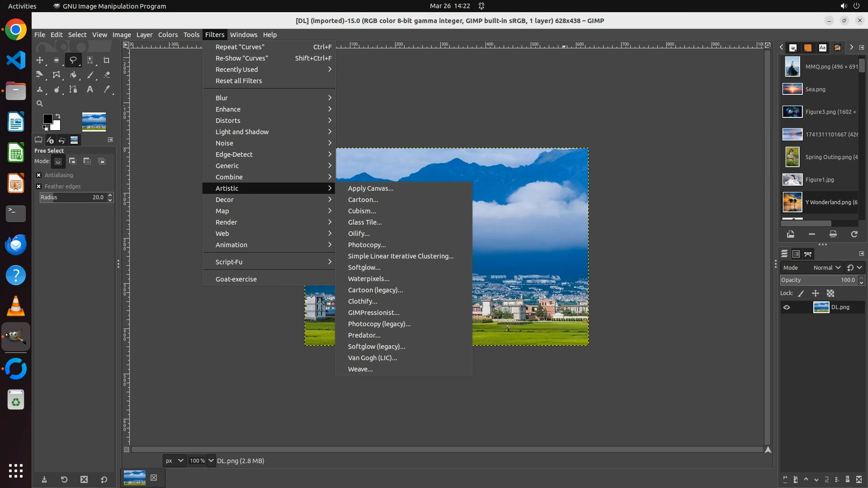
Task: Select the Sea.png image thumbnail
Action: pos(793,89)
